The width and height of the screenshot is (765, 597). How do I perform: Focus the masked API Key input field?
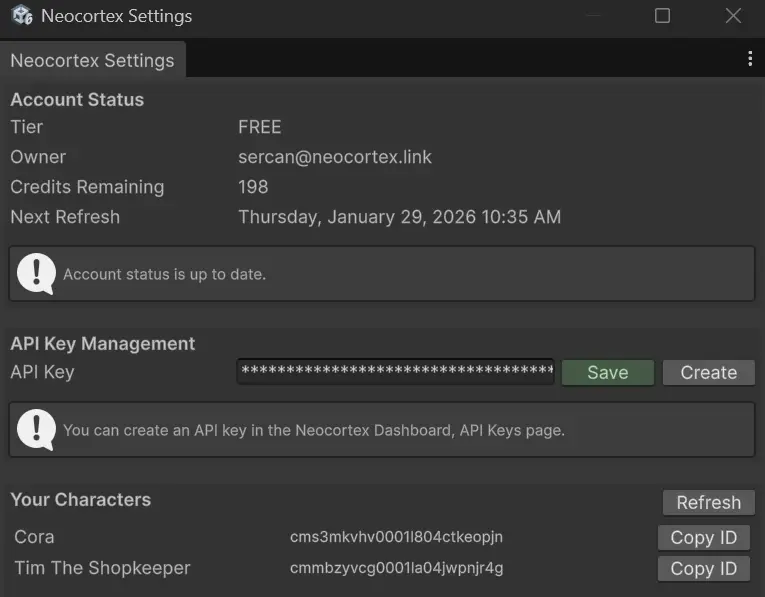coord(396,372)
